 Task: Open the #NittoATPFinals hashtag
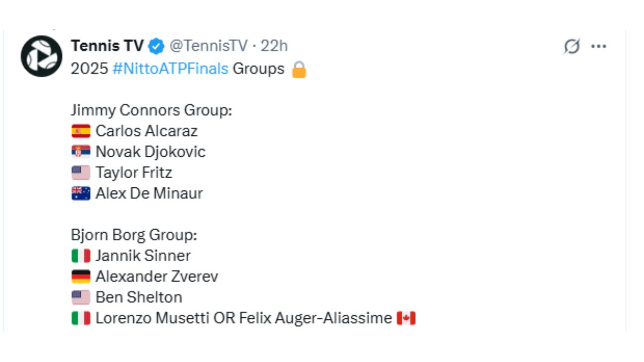(x=170, y=68)
